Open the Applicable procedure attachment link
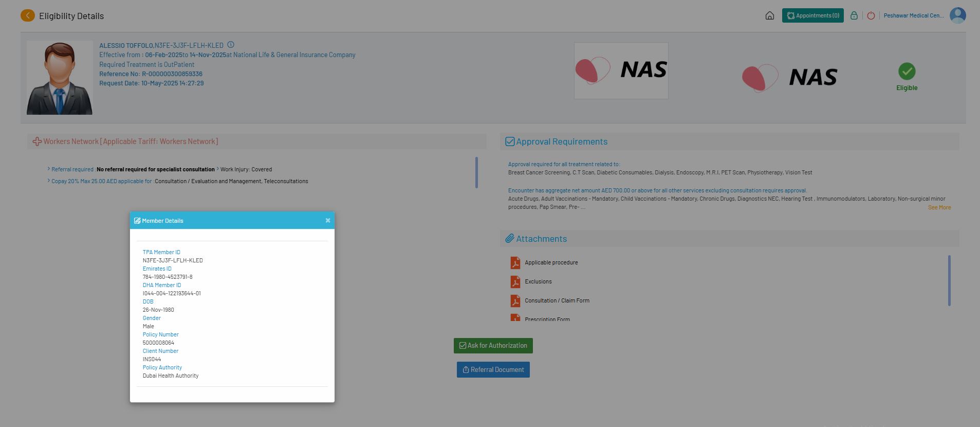The width and height of the screenshot is (980, 427). tap(551, 262)
